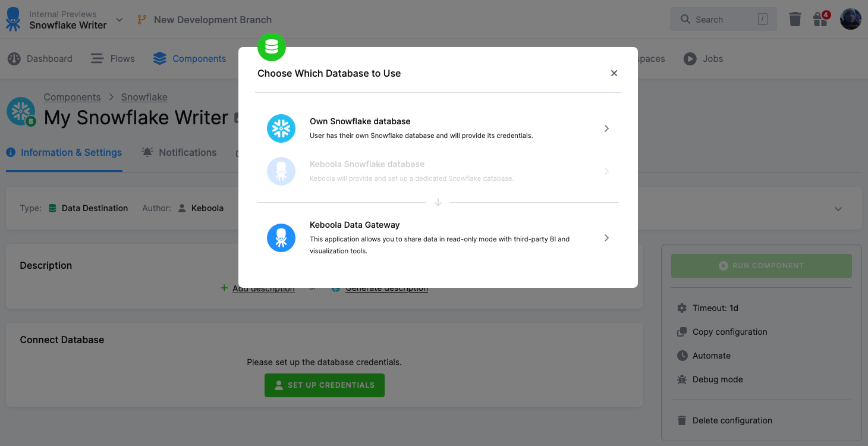The image size is (868, 446).
Task: Click the Keboola Data Gateway octopus icon
Action: [x=281, y=238]
